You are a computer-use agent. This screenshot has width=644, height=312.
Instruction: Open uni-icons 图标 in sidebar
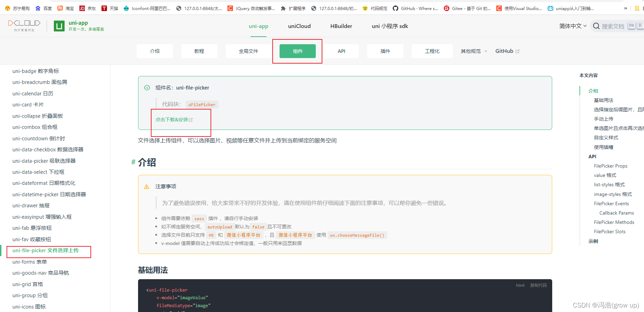pyautogui.click(x=29, y=307)
